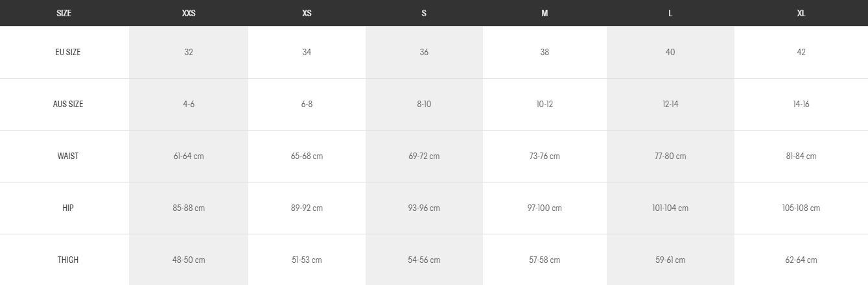Viewport: 868px width, 285px height.
Task: Select the 89-92 cm hip value
Action: click(307, 208)
